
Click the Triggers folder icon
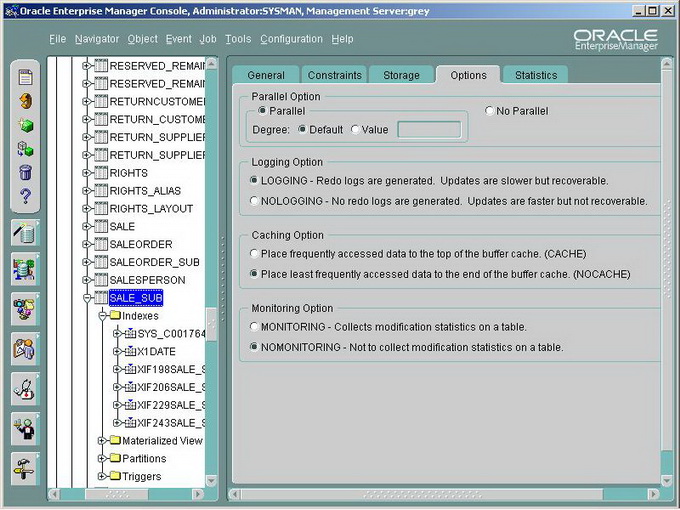[115, 476]
